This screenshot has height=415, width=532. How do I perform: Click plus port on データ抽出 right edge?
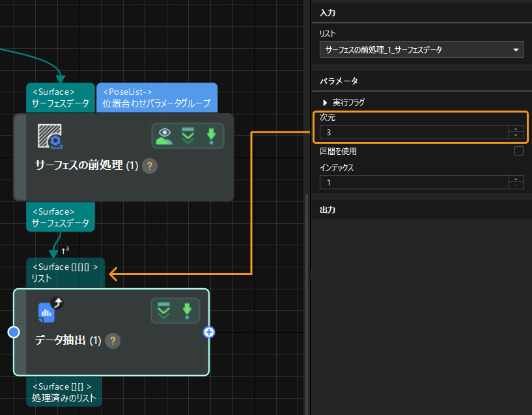pyautogui.click(x=209, y=332)
